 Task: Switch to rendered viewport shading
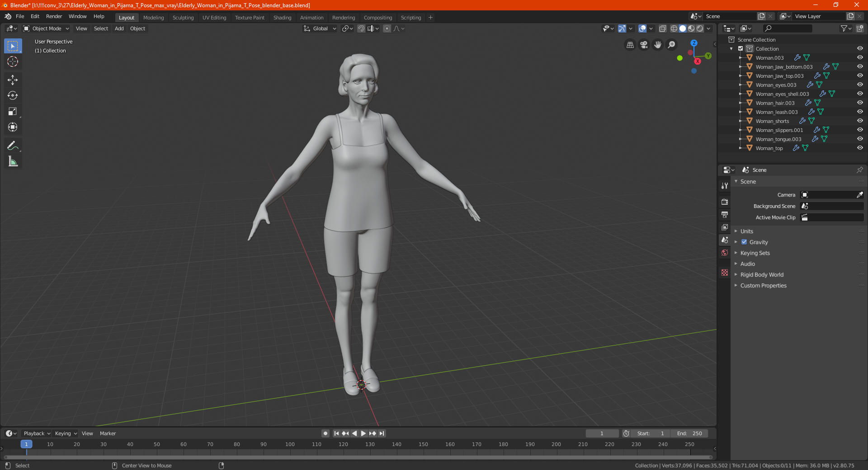pos(700,28)
